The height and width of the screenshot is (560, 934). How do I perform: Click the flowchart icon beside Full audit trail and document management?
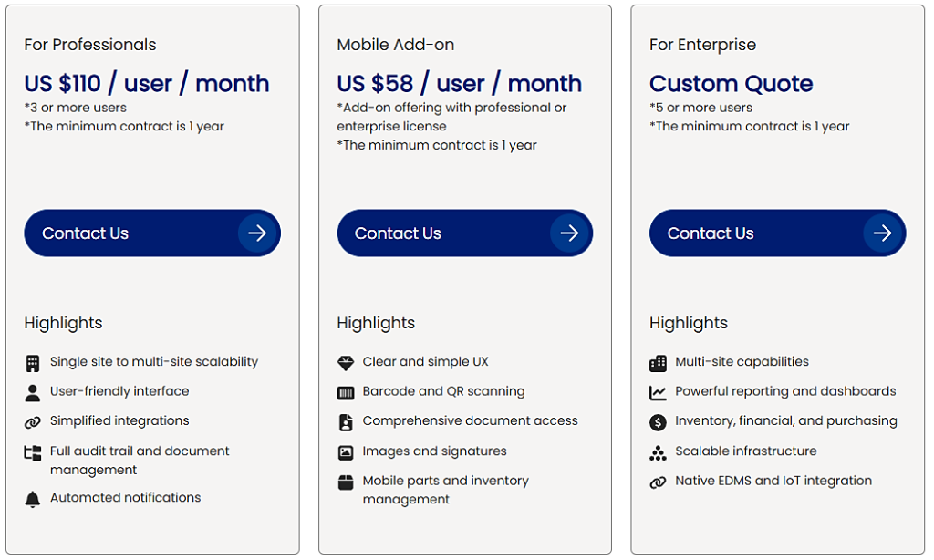(33, 451)
